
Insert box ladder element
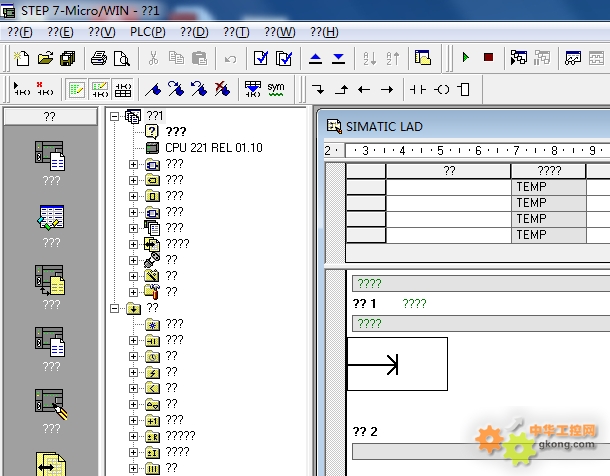pyautogui.click(x=464, y=89)
